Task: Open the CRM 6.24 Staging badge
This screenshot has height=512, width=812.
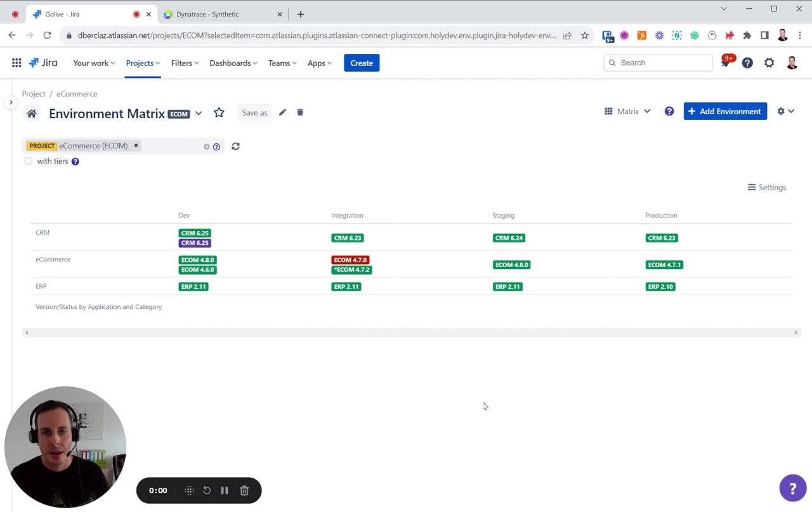Action: click(x=509, y=238)
